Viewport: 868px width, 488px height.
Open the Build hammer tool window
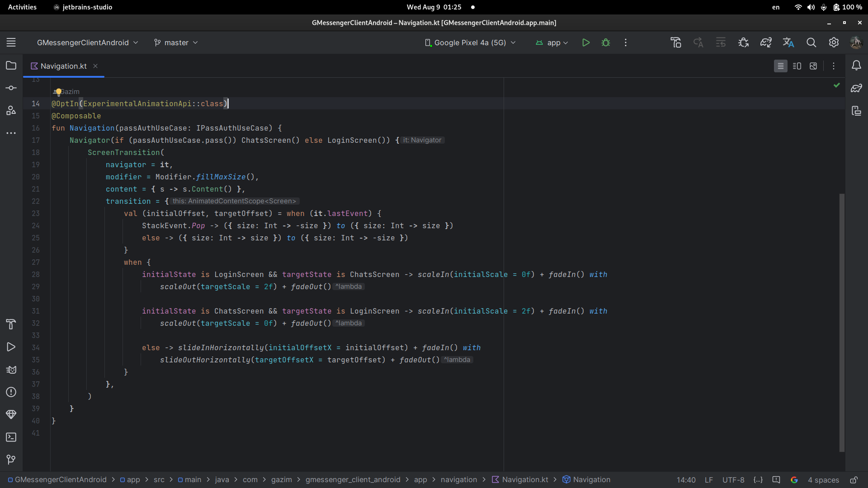(x=11, y=324)
